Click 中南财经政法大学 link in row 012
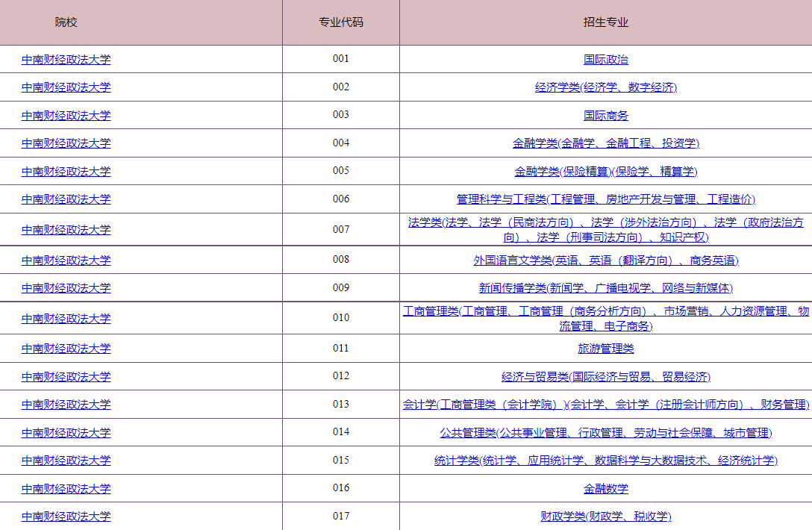 [x=66, y=377]
